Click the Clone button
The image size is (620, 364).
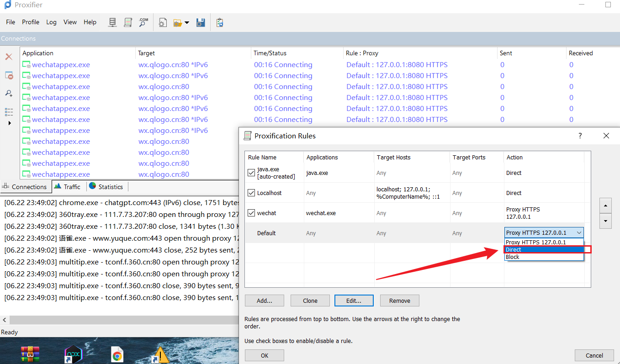310,301
